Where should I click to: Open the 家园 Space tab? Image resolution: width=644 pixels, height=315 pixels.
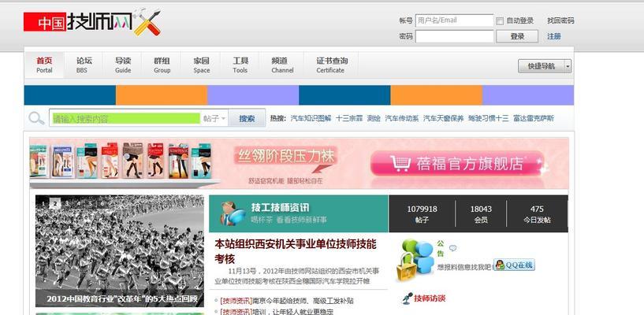[201, 65]
